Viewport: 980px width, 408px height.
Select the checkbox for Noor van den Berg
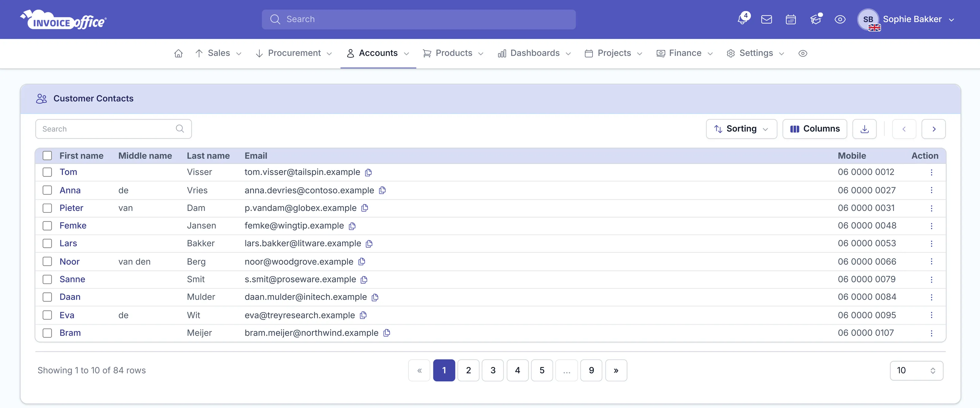[x=47, y=261]
